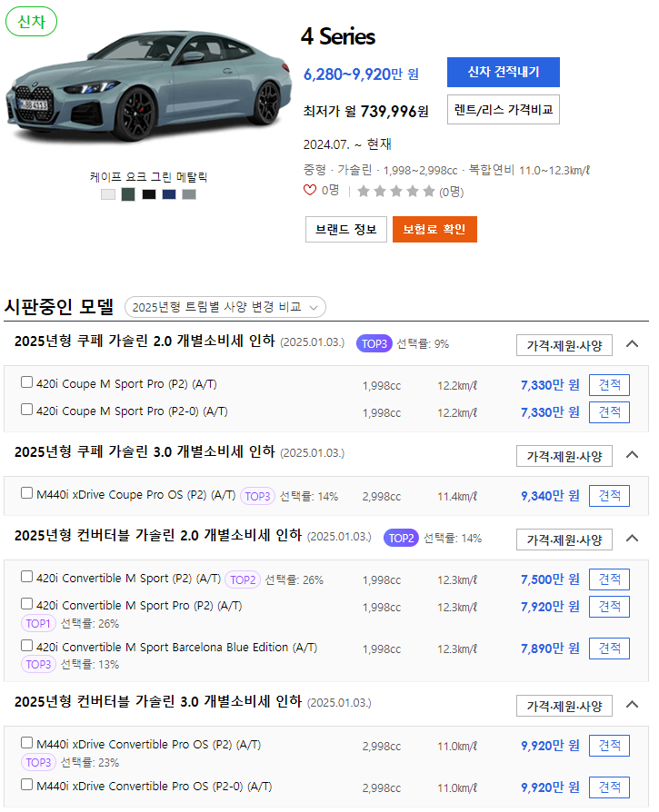Open 가격·제원·사양 for 쿠페 가솔린 2.0
This screenshot has width=659, height=812.
[564, 345]
